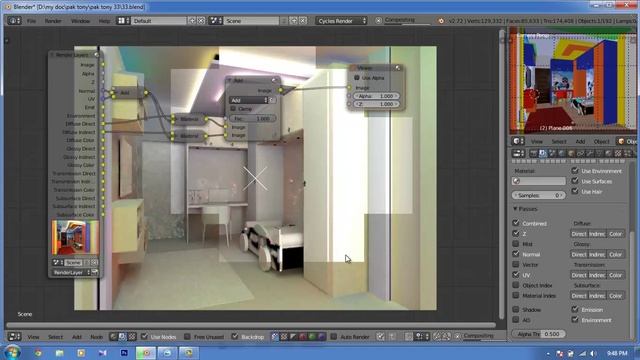
Task: Open the 3D viewport View menu
Action: [537, 142]
